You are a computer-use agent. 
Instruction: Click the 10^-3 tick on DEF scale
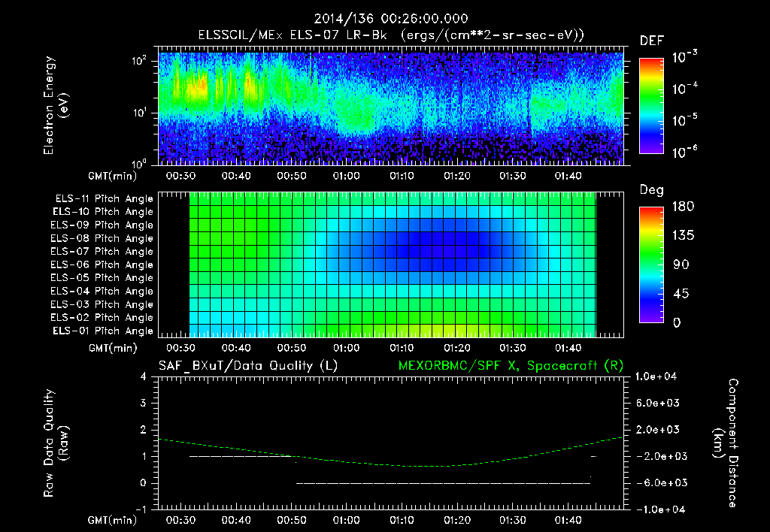[684, 56]
